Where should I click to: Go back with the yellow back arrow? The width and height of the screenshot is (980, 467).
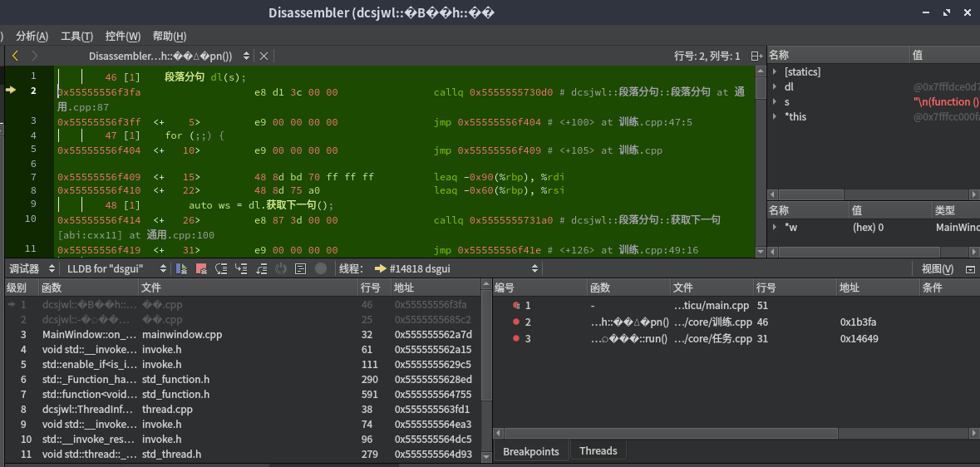[x=16, y=56]
